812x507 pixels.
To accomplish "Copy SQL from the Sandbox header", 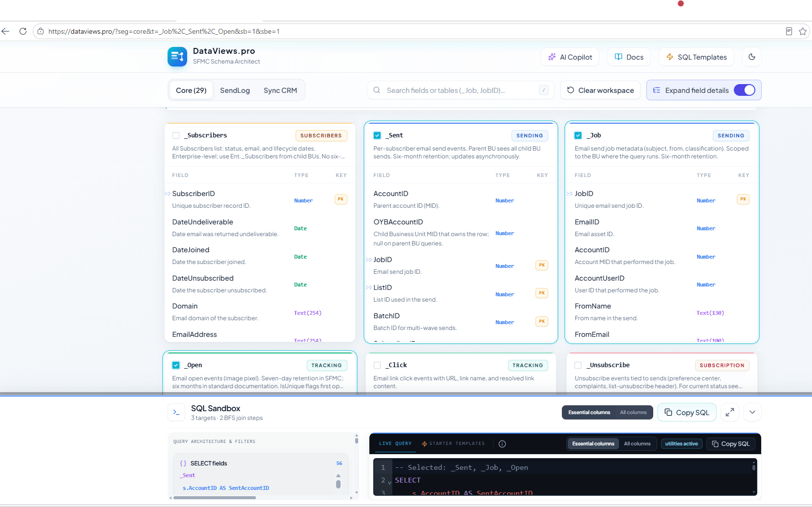I will pyautogui.click(x=687, y=412).
